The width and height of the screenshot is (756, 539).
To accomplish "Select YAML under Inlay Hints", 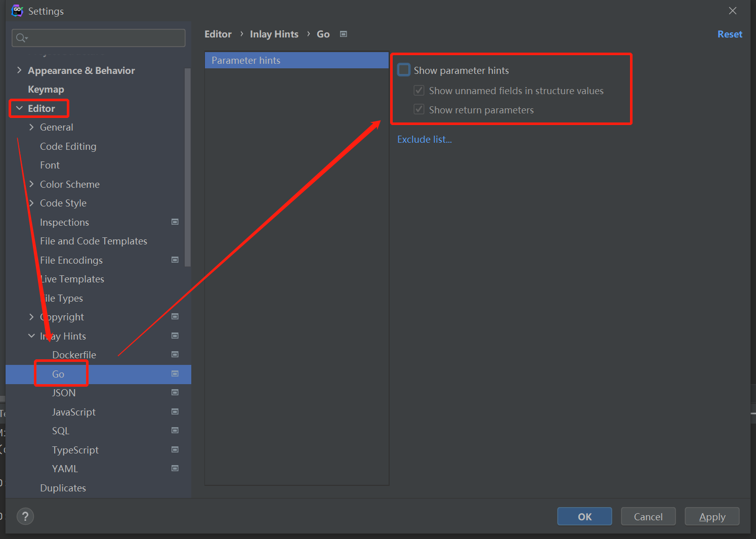I will (x=65, y=469).
